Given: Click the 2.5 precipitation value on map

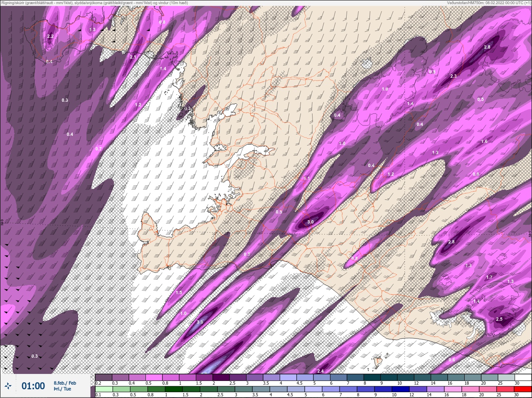Looking at the screenshot, I should pos(500,319).
